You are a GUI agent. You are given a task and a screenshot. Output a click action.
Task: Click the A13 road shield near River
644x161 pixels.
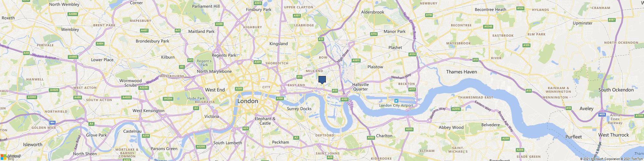(x=475, y=60)
